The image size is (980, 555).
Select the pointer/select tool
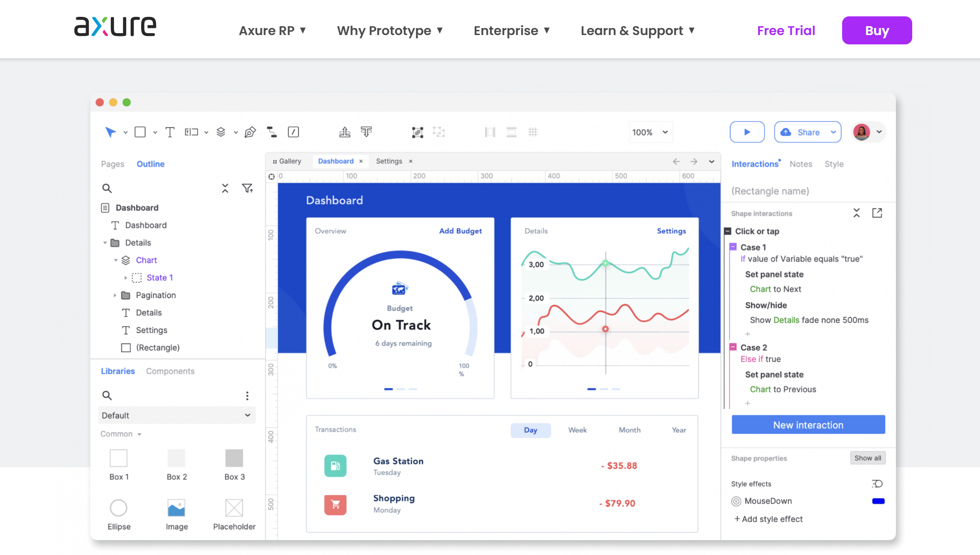[x=110, y=132]
